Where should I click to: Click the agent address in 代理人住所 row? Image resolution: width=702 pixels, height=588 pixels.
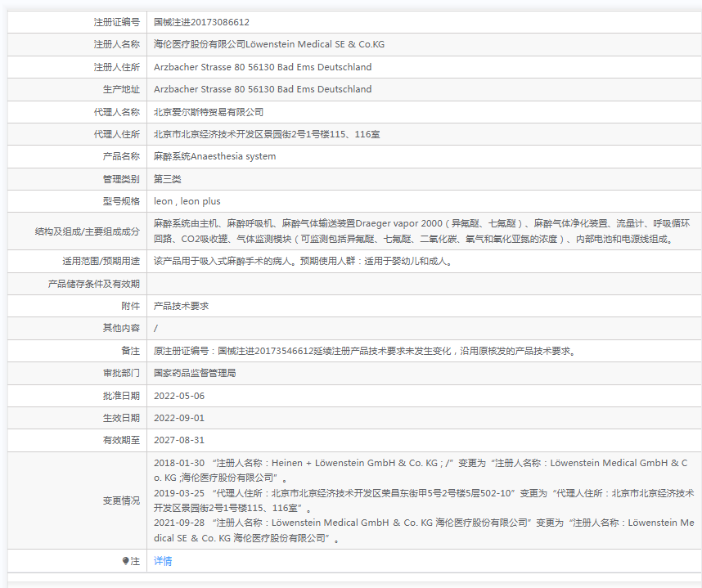266,134
